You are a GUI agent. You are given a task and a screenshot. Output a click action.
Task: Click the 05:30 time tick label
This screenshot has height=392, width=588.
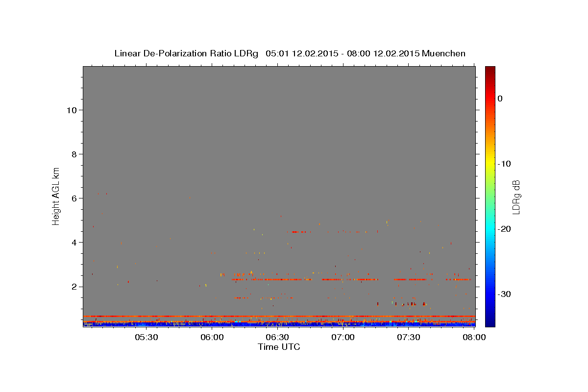pyautogui.click(x=146, y=338)
